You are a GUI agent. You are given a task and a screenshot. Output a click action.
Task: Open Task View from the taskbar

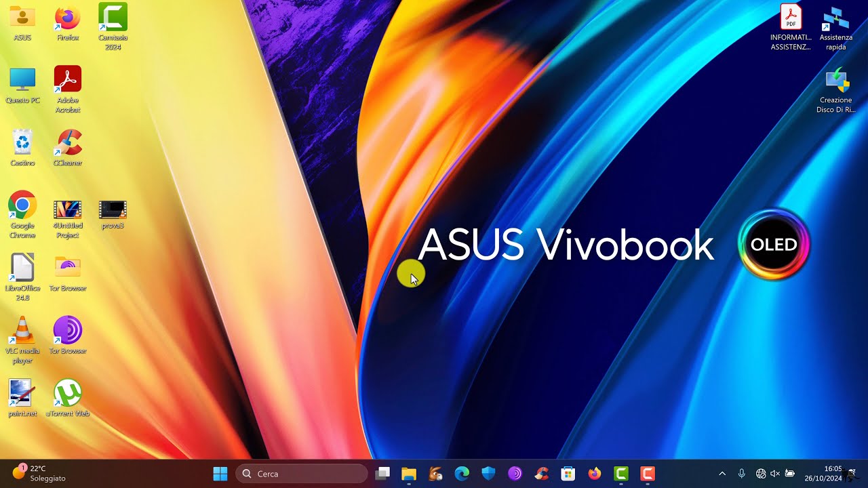click(383, 474)
